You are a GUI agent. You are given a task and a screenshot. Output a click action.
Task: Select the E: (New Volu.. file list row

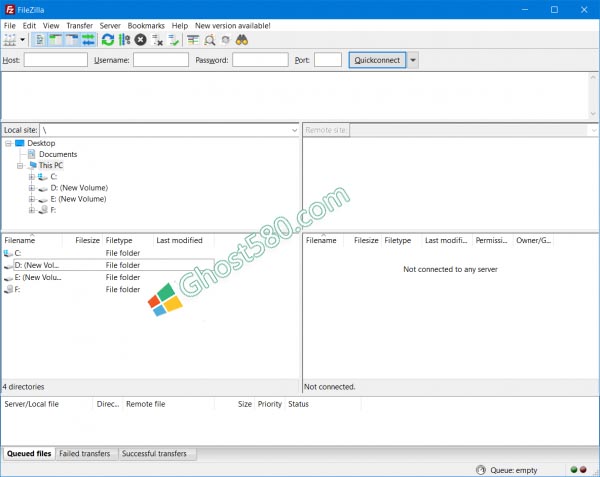click(108, 277)
